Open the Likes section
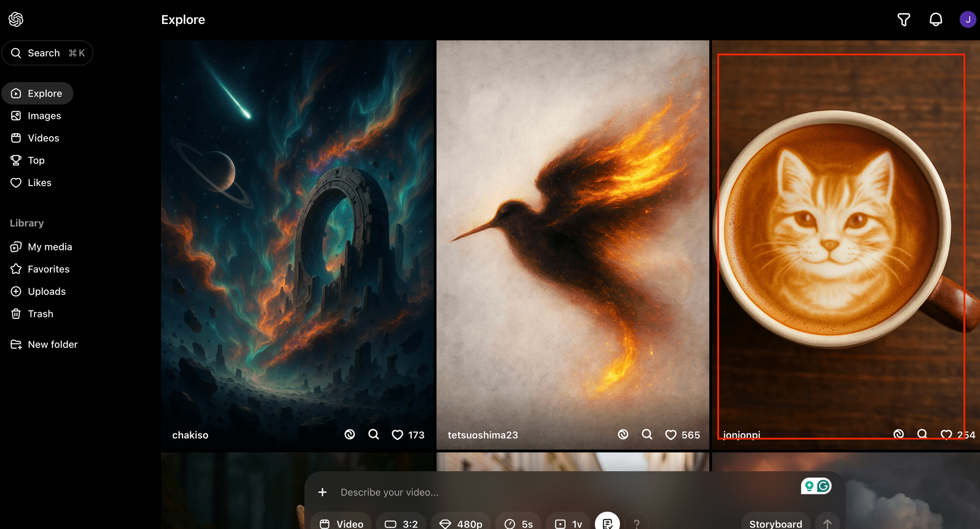980x529 pixels. click(31, 183)
